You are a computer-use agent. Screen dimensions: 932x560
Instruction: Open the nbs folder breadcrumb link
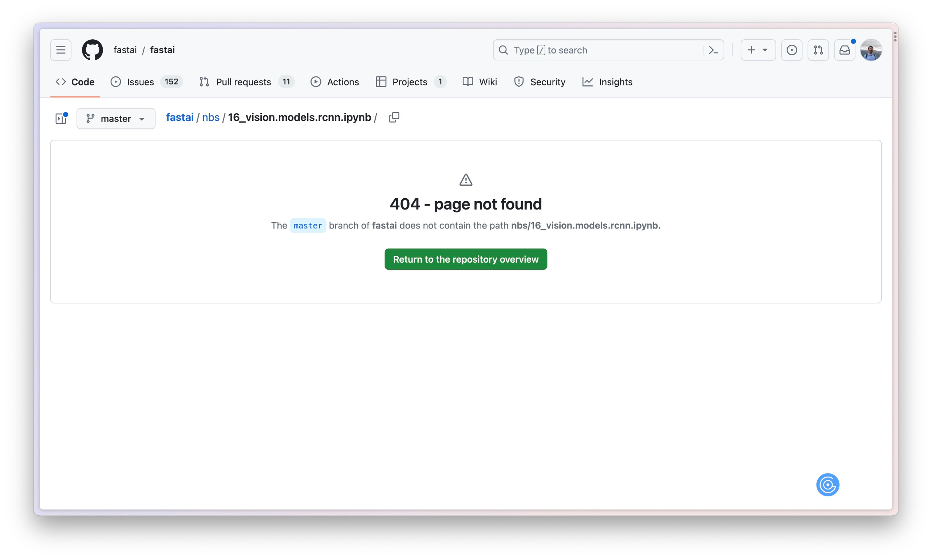210,117
